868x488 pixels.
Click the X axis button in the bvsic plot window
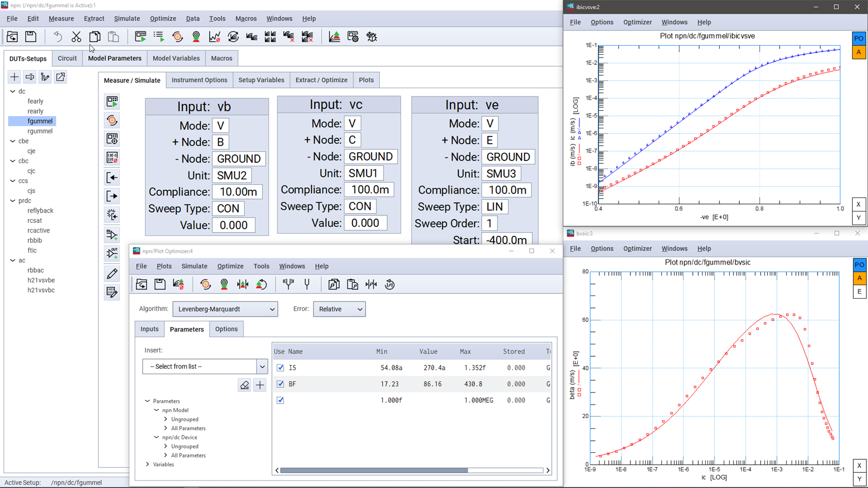859,465
